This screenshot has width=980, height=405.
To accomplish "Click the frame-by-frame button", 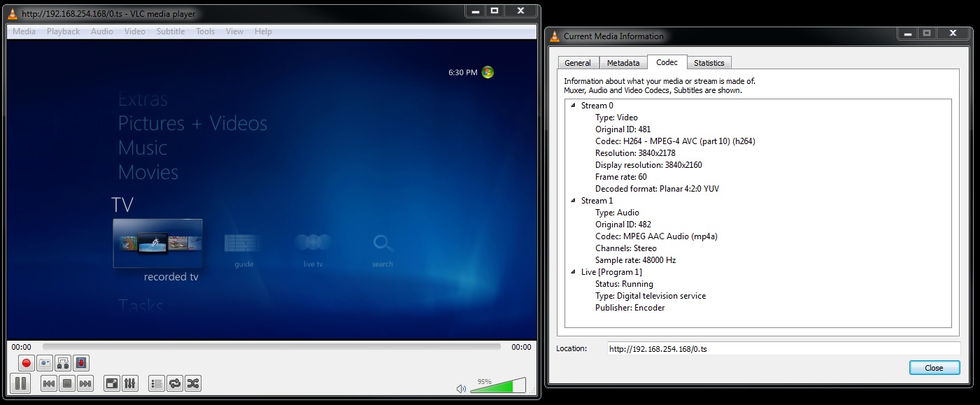I will [x=81, y=363].
